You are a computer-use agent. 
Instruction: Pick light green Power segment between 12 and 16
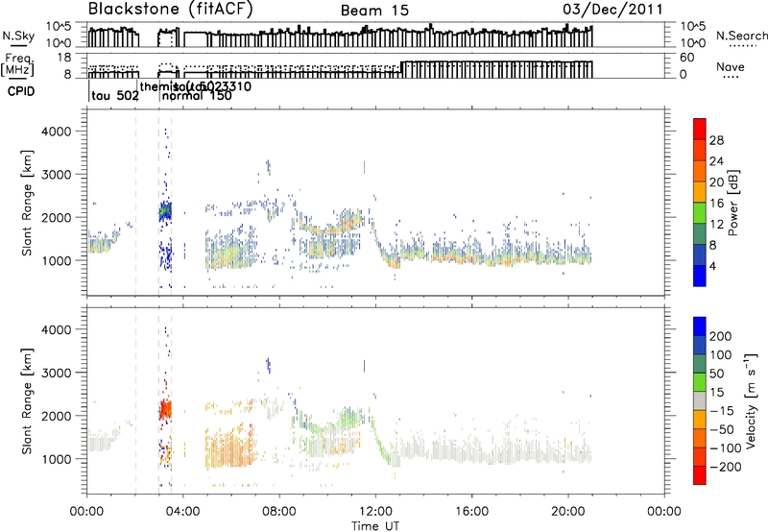point(700,213)
